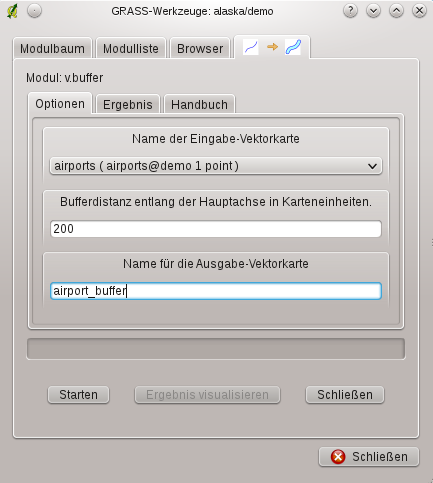Select the Ergebnis tab
The image size is (433, 483).
128,105
